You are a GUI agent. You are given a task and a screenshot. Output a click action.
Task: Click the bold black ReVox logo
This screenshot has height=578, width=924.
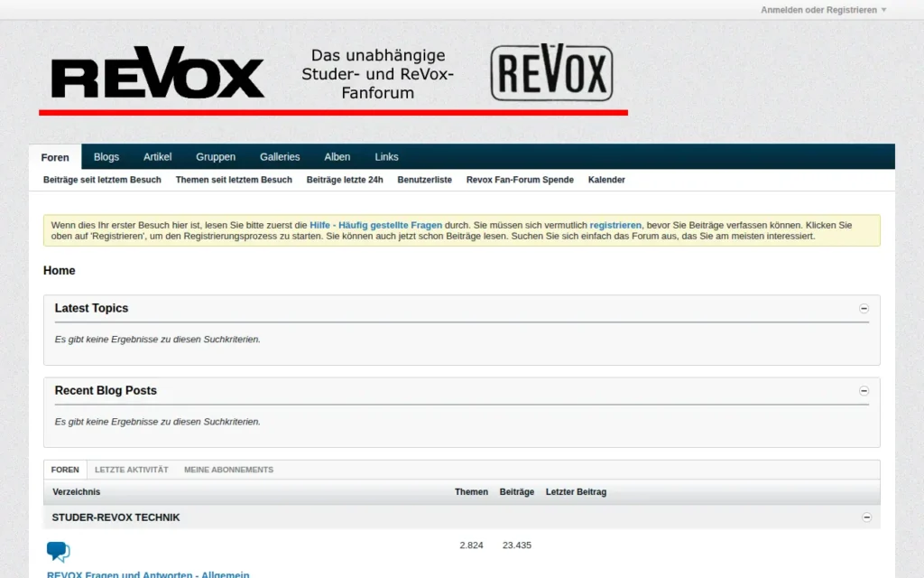[157, 72]
